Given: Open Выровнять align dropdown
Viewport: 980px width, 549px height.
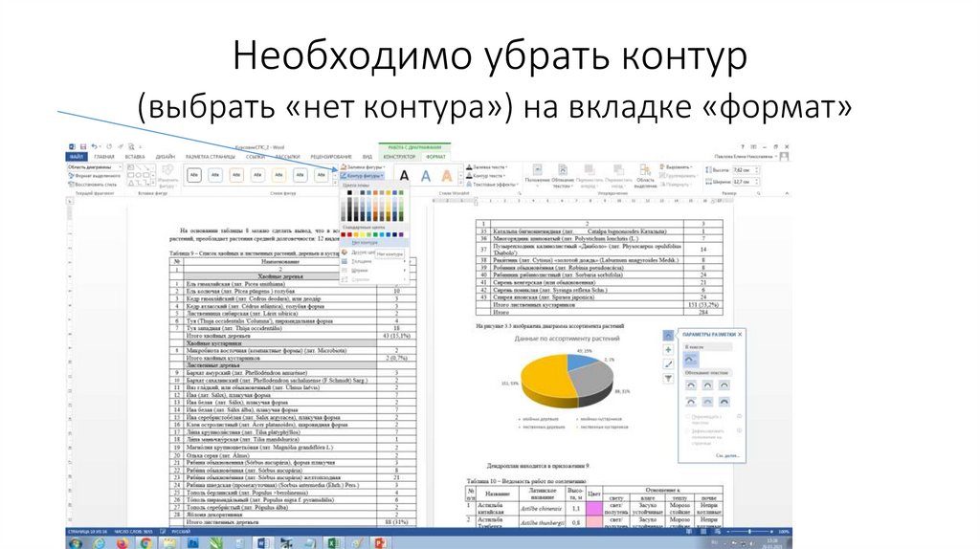Looking at the screenshot, I should tap(677, 167).
